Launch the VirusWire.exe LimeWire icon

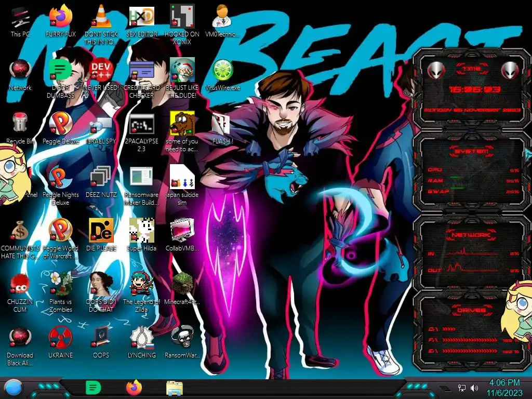tap(222, 75)
